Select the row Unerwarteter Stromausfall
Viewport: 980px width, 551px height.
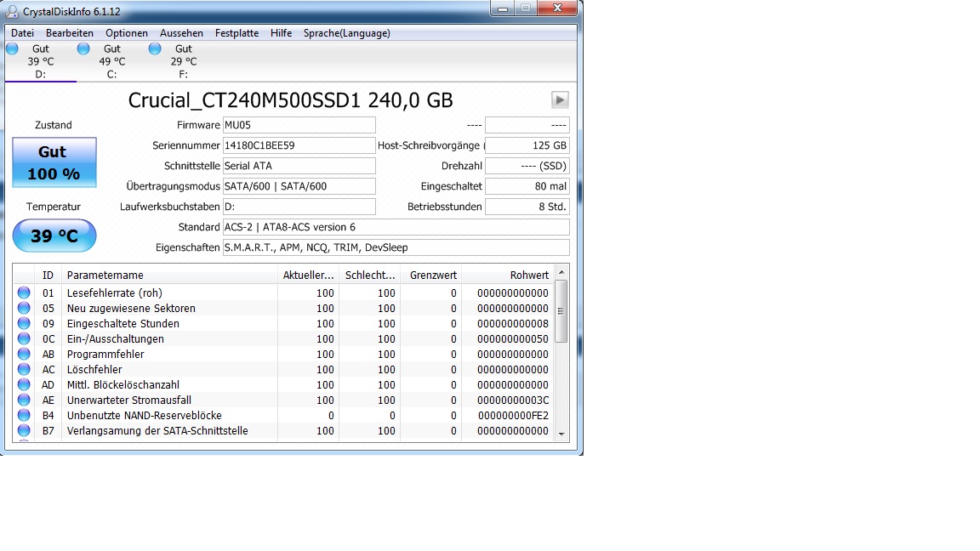pos(283,400)
